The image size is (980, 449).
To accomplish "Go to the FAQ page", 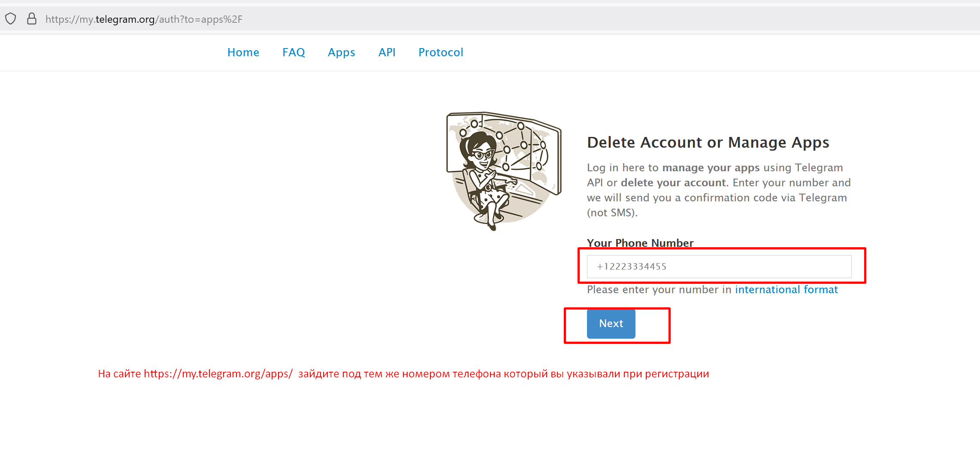I will click(x=293, y=52).
